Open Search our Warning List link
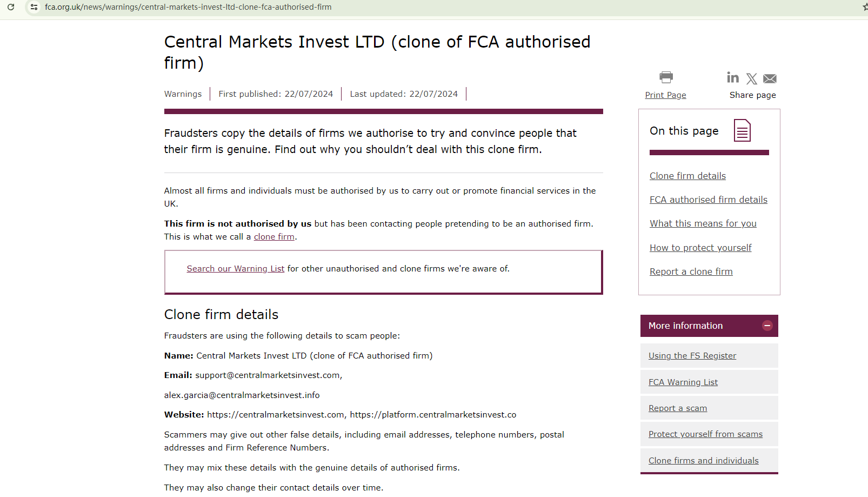 [x=235, y=269]
